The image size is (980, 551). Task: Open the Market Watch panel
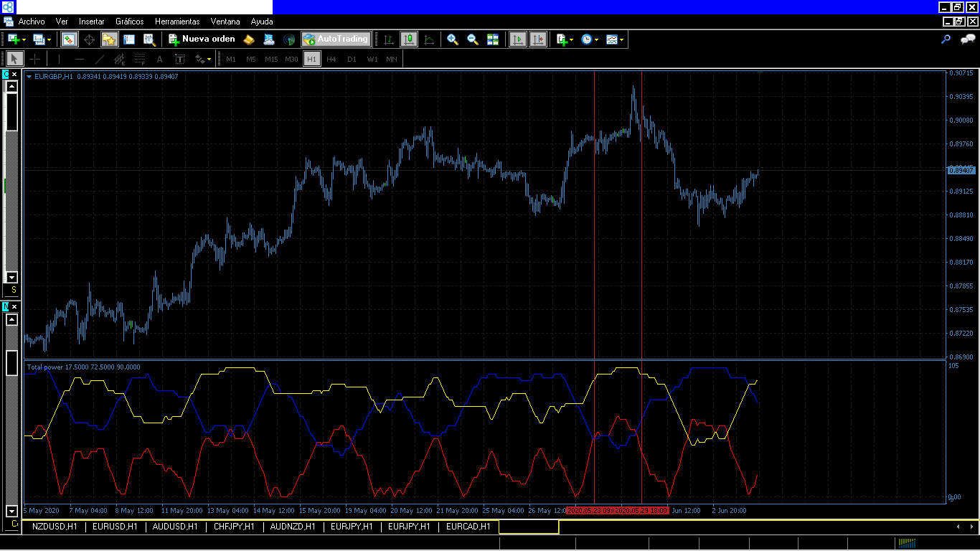point(69,39)
